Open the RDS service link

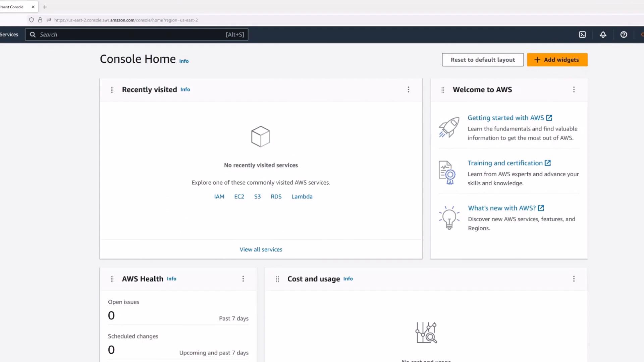(x=276, y=196)
